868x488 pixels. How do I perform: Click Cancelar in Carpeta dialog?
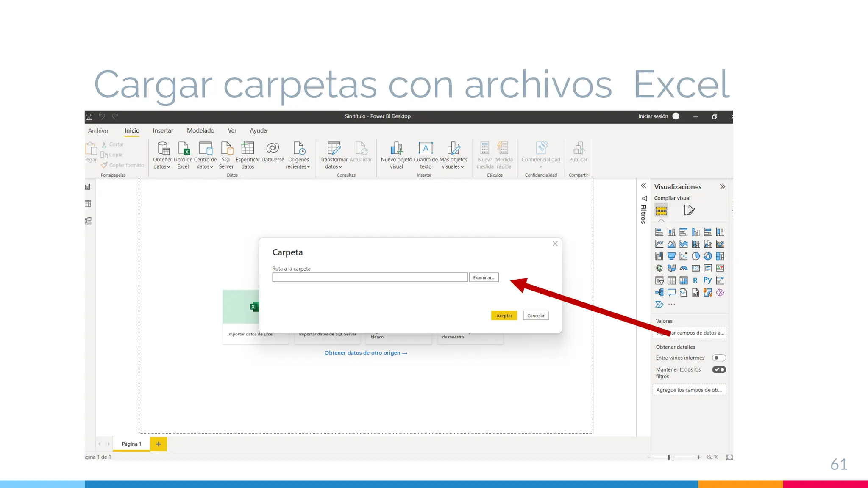(x=536, y=316)
